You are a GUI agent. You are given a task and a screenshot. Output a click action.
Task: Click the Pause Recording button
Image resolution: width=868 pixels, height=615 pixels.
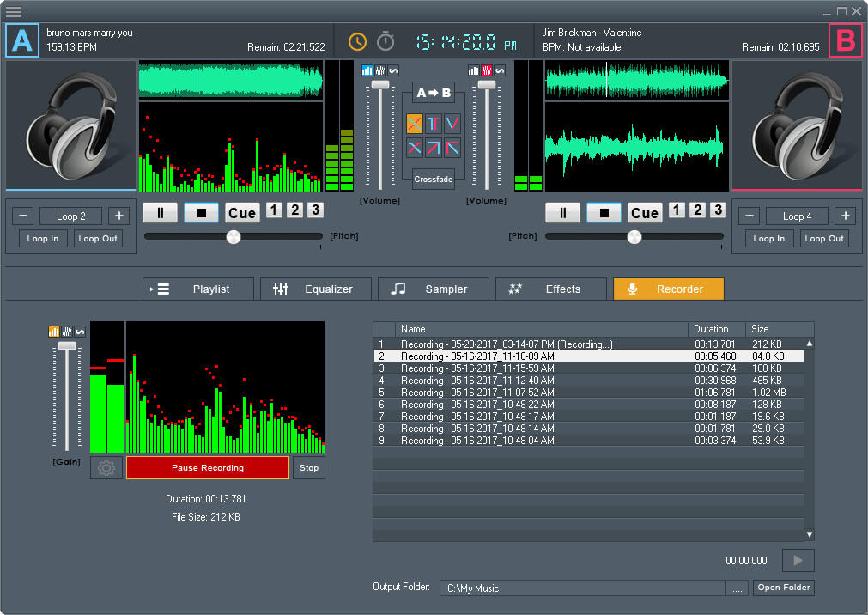(x=207, y=467)
